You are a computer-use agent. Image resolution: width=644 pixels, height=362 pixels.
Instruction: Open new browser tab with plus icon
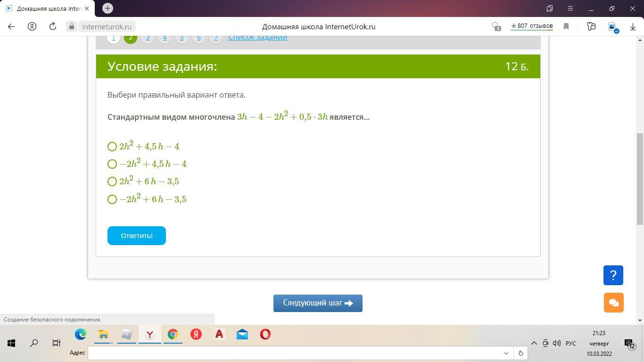pos(107,8)
